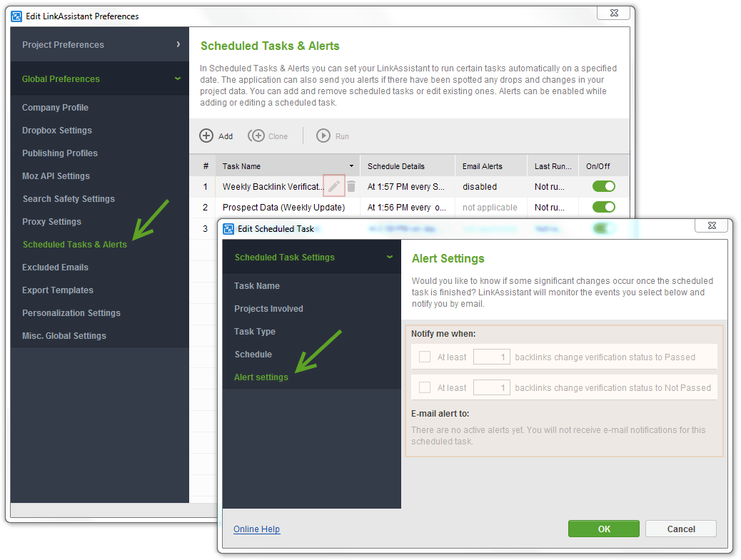The width and height of the screenshot is (741, 560).
Task: Select the Prospect Data (Weekly Update) row
Action: pyautogui.click(x=409, y=208)
